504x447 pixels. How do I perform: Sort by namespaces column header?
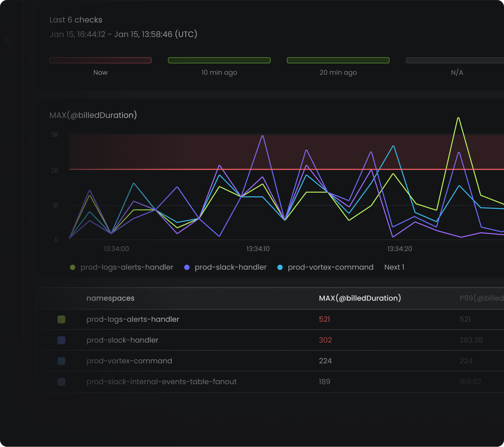point(110,298)
